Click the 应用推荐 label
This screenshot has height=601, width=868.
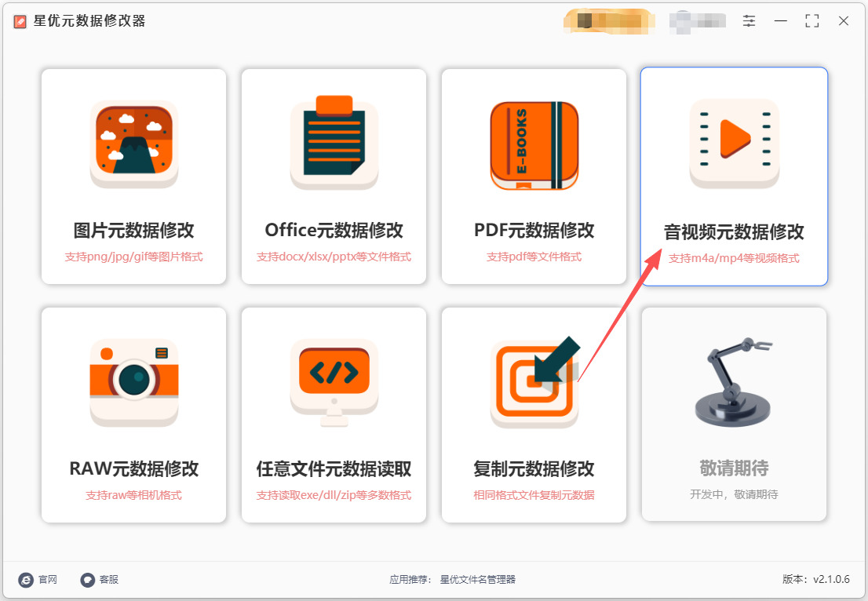coord(410,579)
